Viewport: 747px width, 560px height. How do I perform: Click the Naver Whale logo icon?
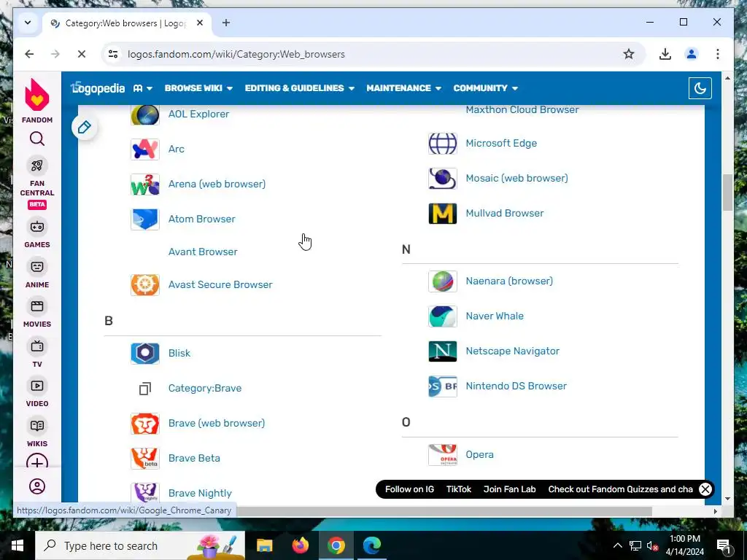click(x=443, y=316)
